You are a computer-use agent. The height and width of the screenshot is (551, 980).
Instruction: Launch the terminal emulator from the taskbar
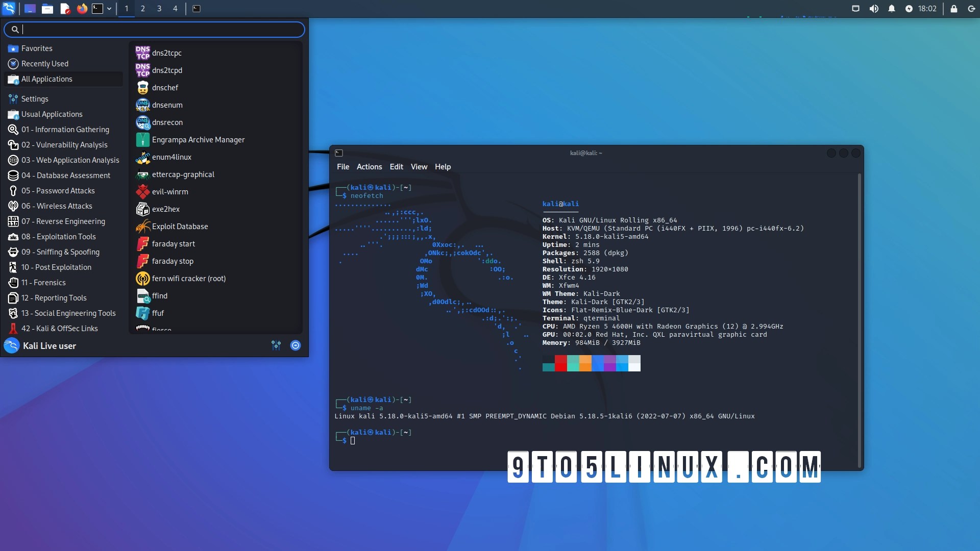pyautogui.click(x=98, y=8)
